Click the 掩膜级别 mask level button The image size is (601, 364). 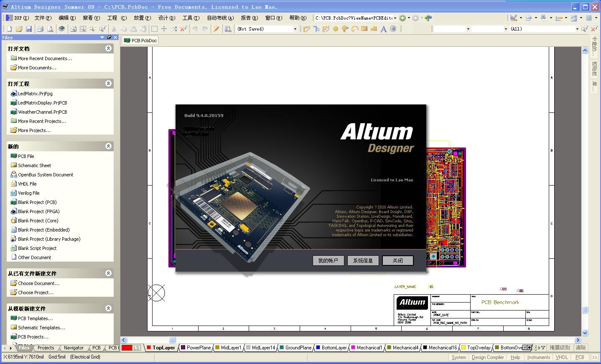click(x=560, y=348)
